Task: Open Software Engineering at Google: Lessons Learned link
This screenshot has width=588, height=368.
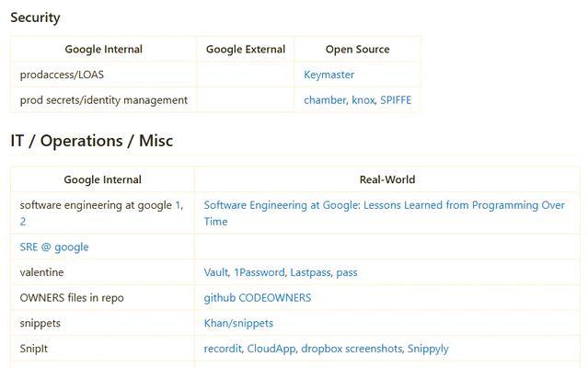Action: pyautogui.click(x=384, y=213)
